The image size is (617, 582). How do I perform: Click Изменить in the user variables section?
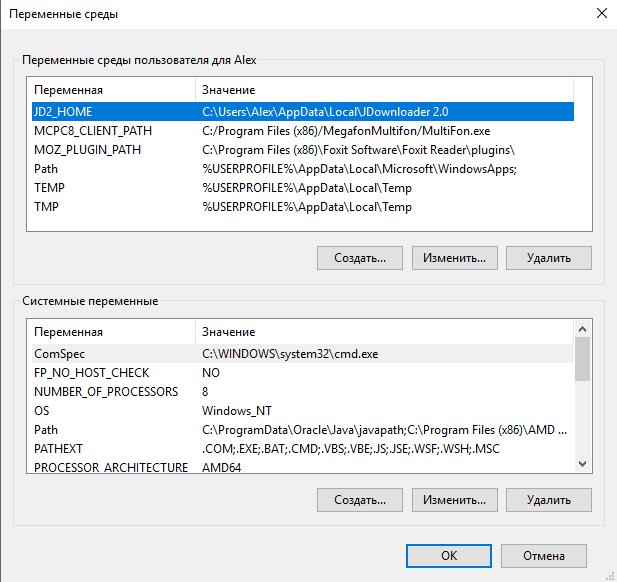[454, 258]
